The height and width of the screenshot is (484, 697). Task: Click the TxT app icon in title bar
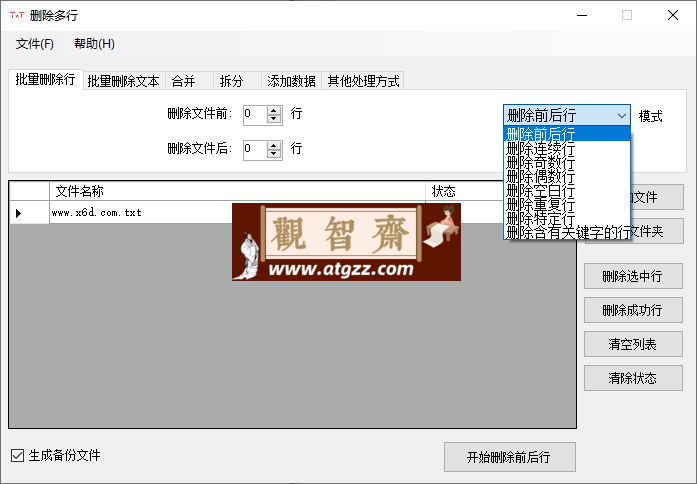pyautogui.click(x=16, y=15)
